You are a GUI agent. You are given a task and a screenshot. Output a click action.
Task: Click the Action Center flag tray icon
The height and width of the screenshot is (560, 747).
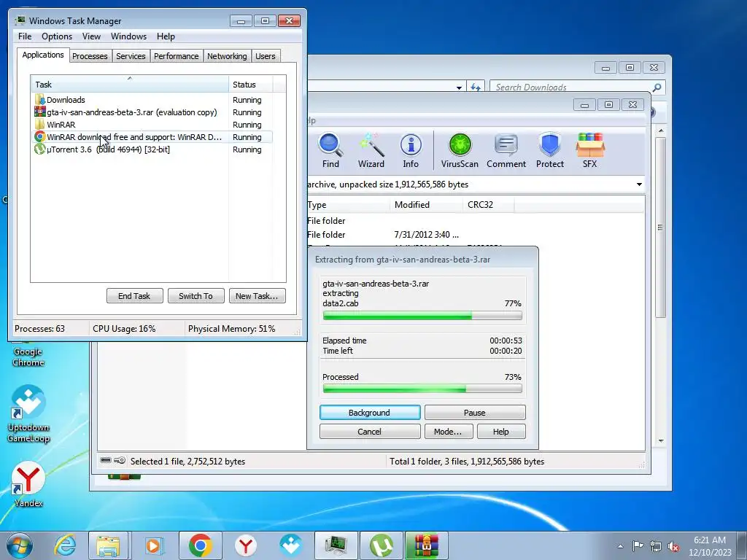(638, 545)
